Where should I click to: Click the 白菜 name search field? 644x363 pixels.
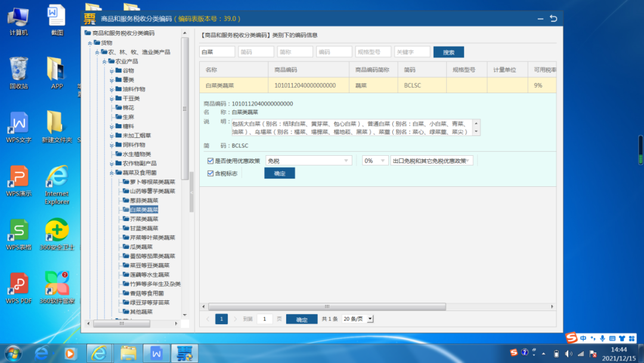point(217,52)
